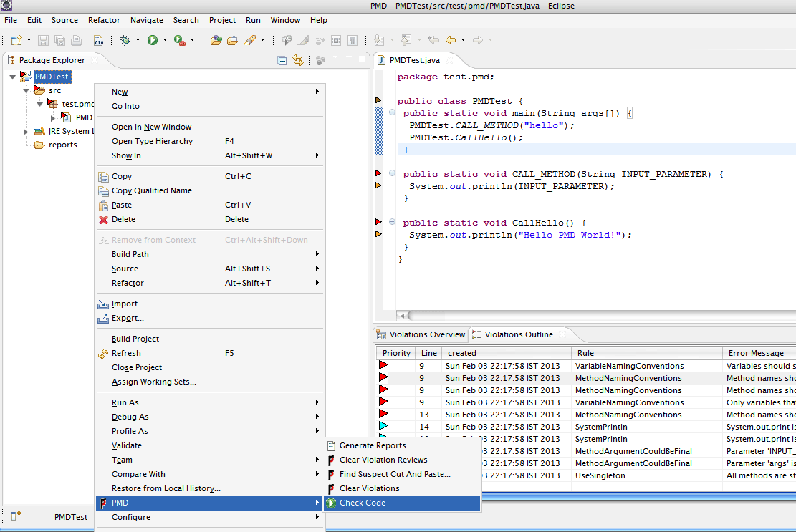Choose Generate Reports in PMD submenu
The image size is (796, 532).
[x=372, y=446]
